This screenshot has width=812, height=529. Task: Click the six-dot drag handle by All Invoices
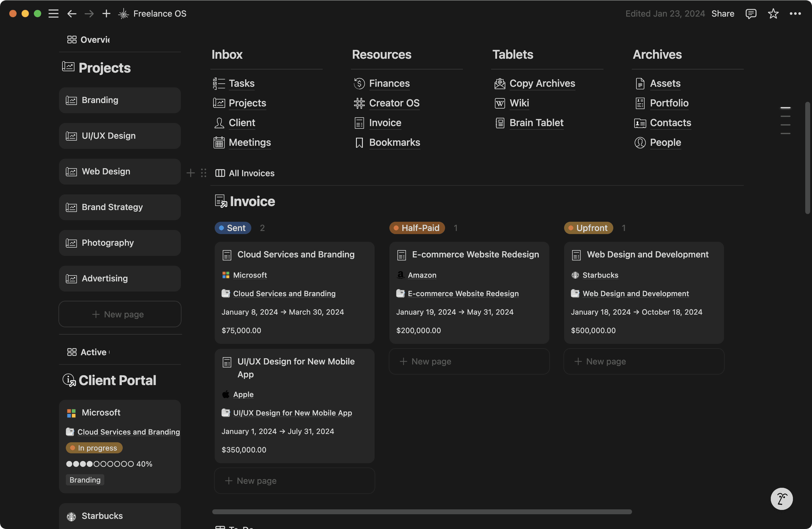coord(204,173)
